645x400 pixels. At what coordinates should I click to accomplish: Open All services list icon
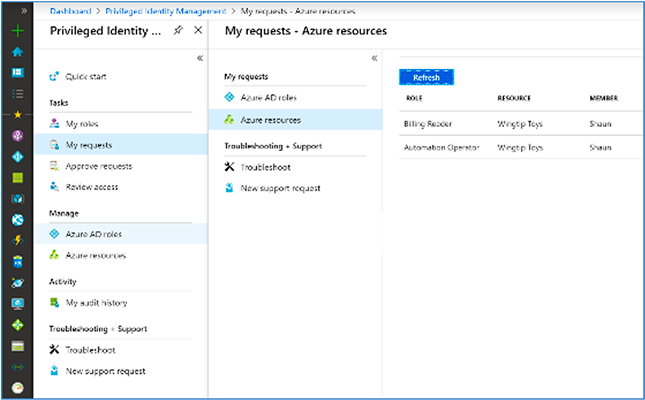pyautogui.click(x=18, y=94)
